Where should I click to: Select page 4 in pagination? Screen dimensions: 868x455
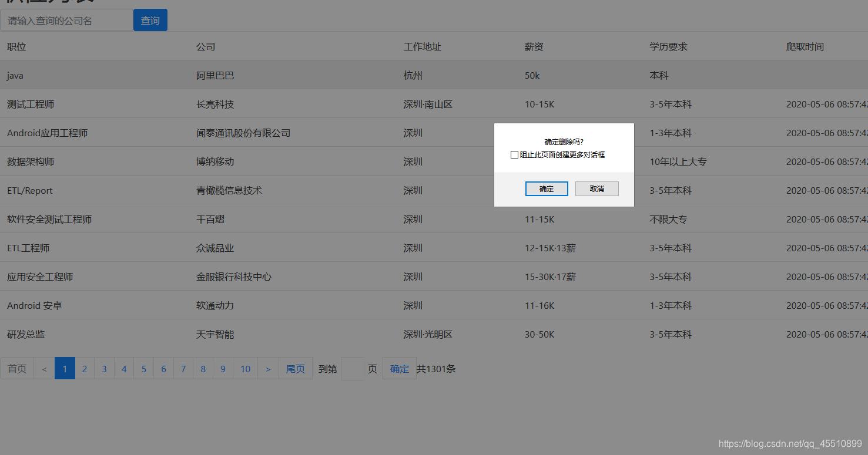pos(124,369)
